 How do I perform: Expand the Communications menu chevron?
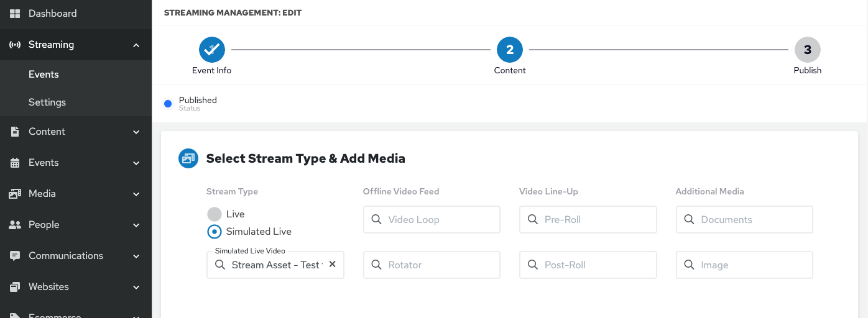(x=136, y=257)
